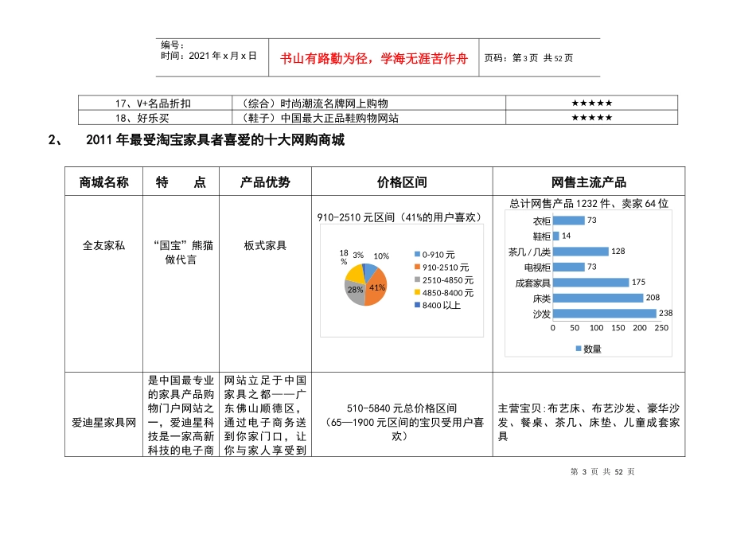Viewport: 756px width, 535px height.
Task: Click the yellow pie slice
Action: coord(355,274)
